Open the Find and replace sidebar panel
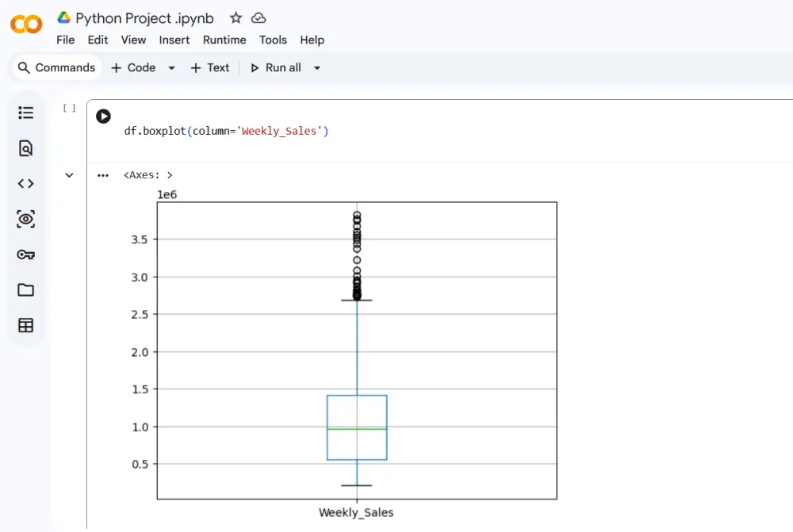793x532 pixels. pyautogui.click(x=26, y=148)
